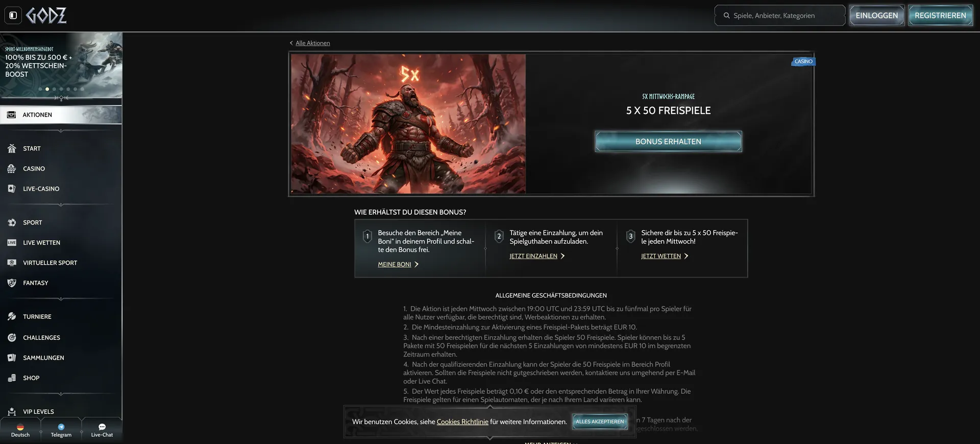
Task: Open the Live-Casino icon in the sidebar
Action: point(12,189)
